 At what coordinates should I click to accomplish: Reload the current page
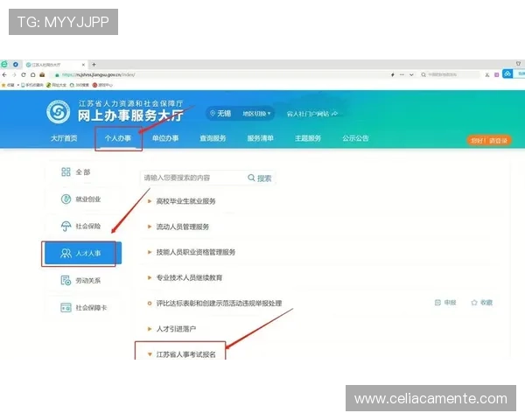23,74
